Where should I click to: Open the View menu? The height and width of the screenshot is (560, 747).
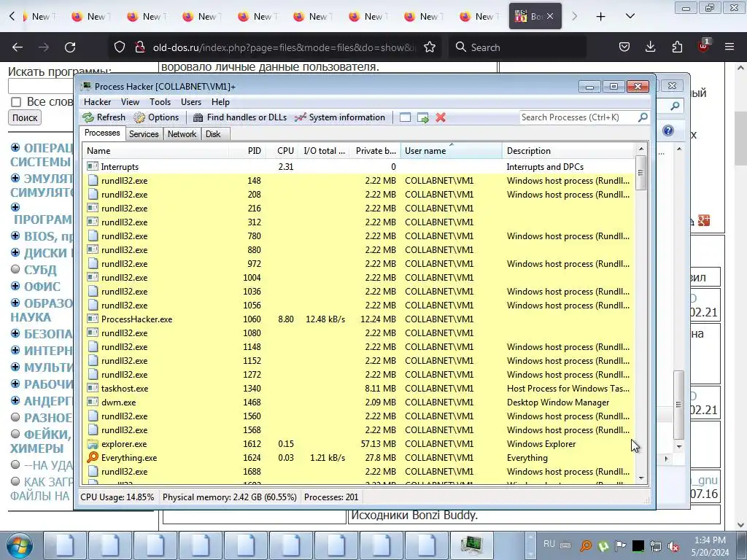click(x=130, y=102)
